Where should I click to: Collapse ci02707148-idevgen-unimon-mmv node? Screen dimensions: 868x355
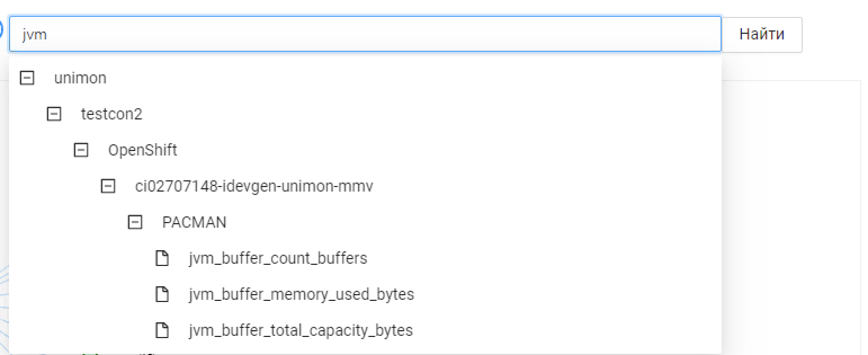108,186
